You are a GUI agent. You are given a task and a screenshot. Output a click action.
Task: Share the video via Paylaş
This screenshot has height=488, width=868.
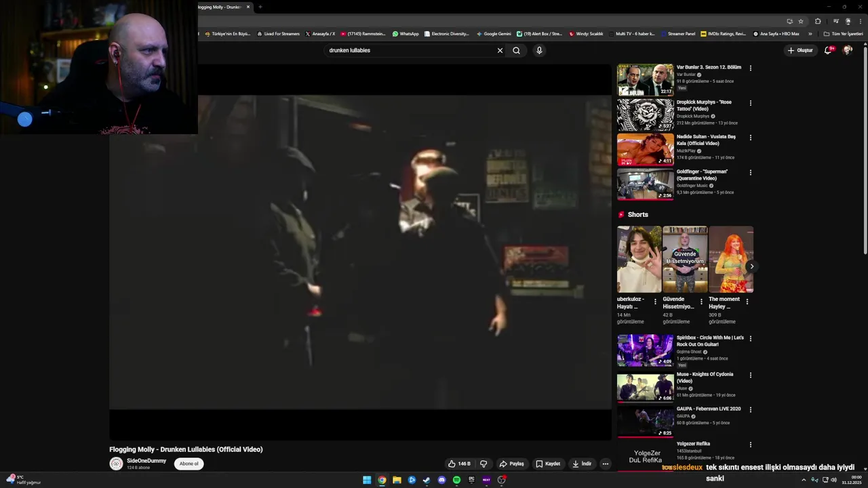511,464
